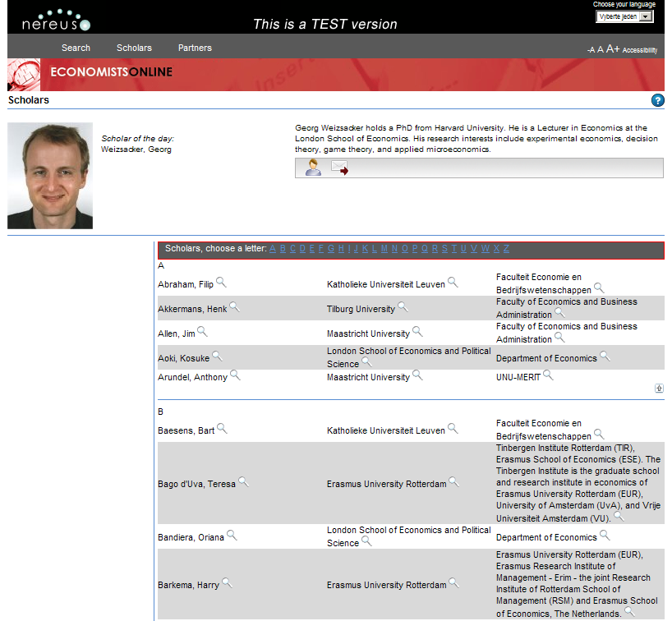Open the language selection dropdown

click(625, 16)
